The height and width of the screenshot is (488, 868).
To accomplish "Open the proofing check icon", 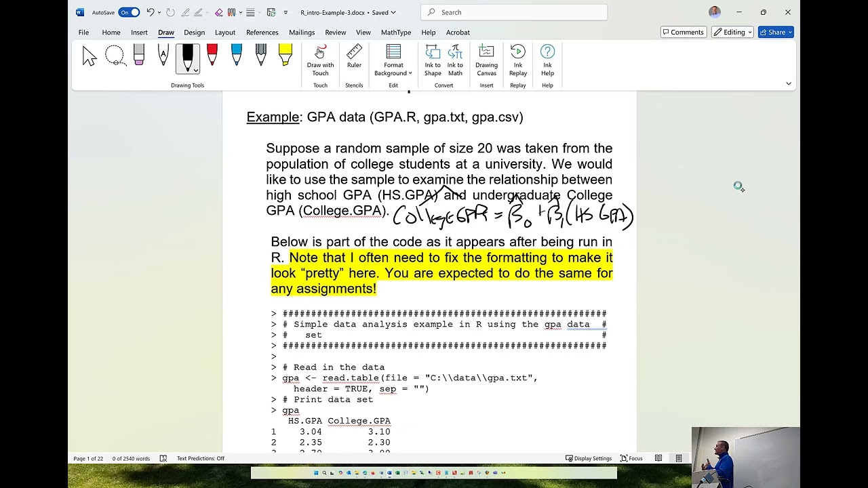I will (163, 458).
